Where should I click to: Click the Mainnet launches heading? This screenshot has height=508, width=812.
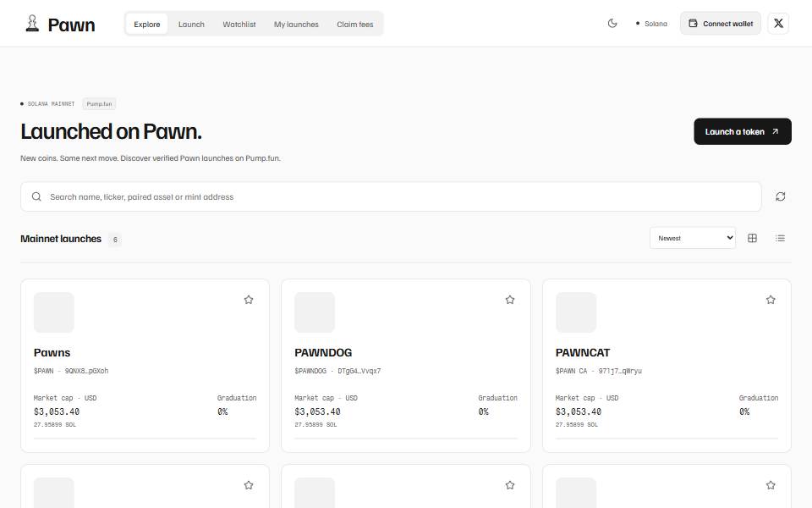tap(61, 239)
